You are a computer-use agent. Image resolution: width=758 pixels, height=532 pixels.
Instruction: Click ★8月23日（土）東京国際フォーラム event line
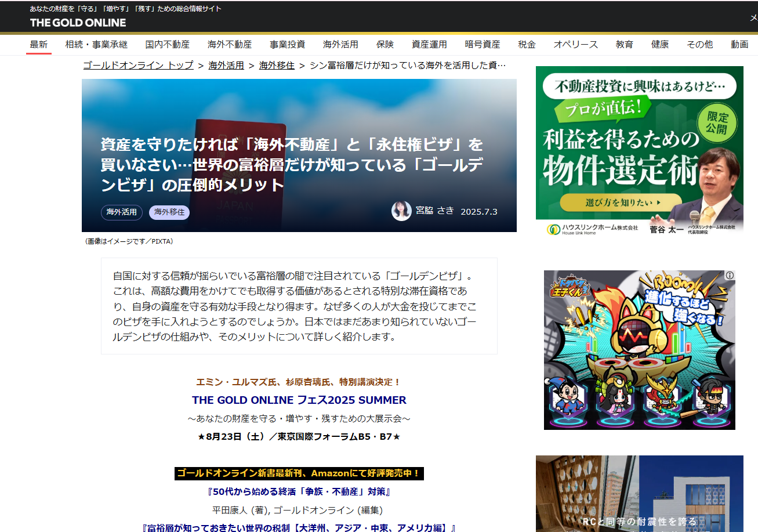(299, 436)
